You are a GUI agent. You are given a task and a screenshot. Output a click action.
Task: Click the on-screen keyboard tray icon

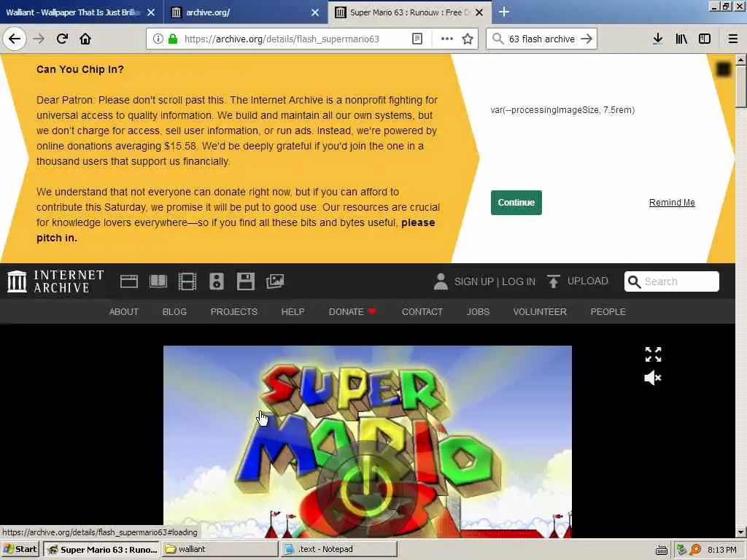pos(661,550)
